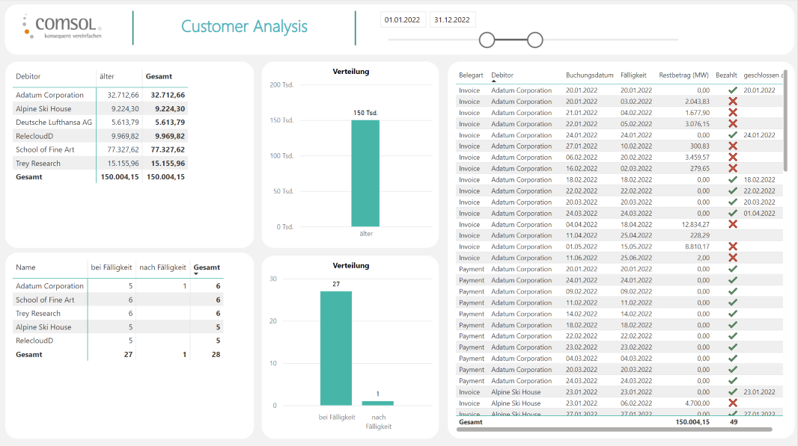Click the 150 Tsd. bar labeled älter
This screenshot has width=798, height=446.
(365, 173)
